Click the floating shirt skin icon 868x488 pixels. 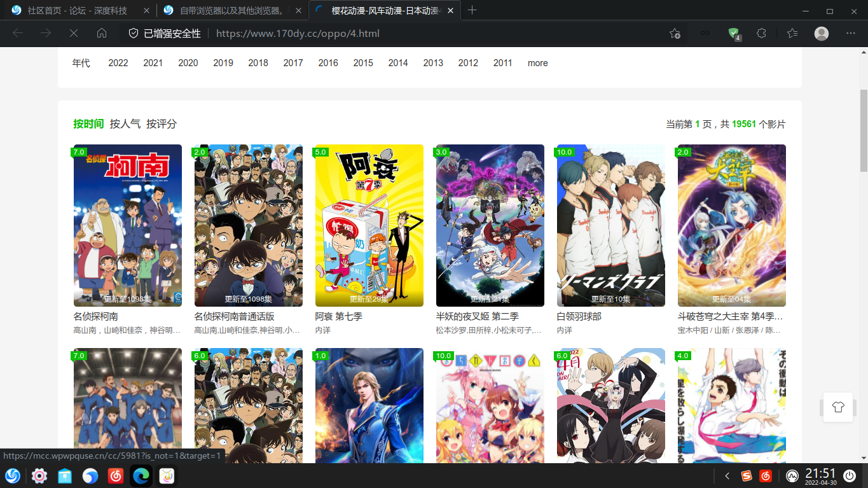(x=837, y=407)
